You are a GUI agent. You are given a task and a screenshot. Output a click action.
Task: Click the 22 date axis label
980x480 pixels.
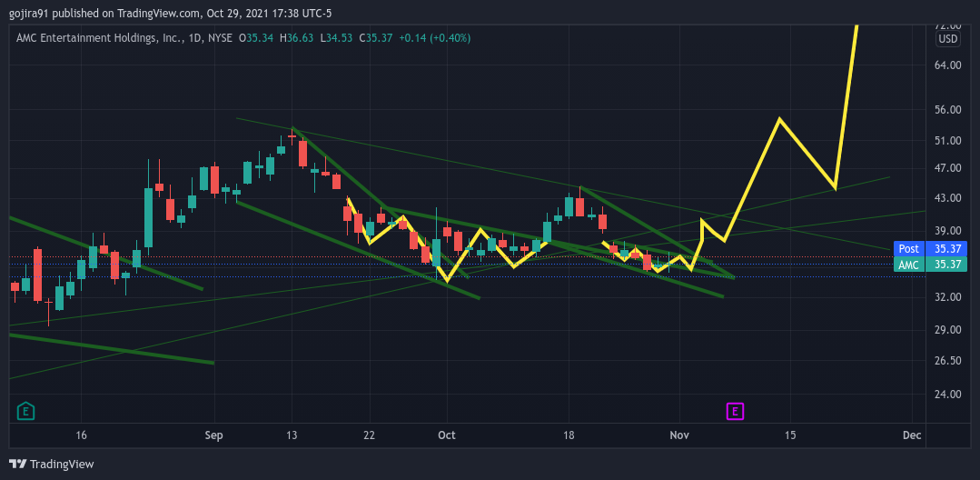tap(370, 435)
